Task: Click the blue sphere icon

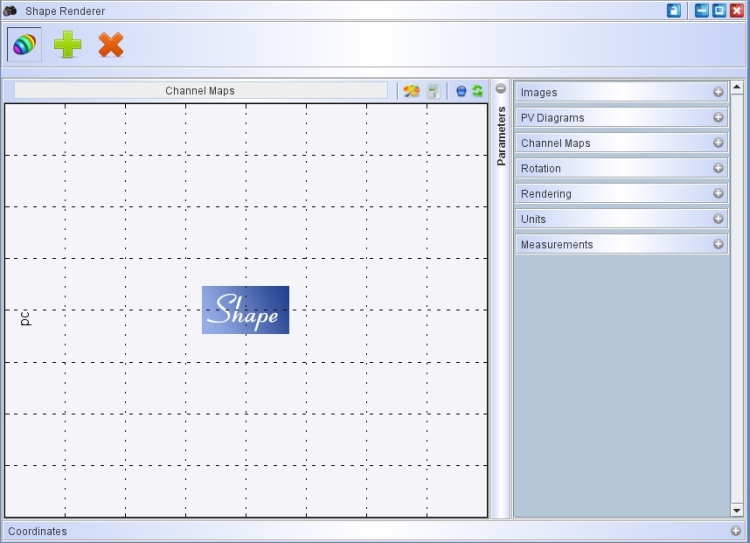Action: click(x=461, y=91)
